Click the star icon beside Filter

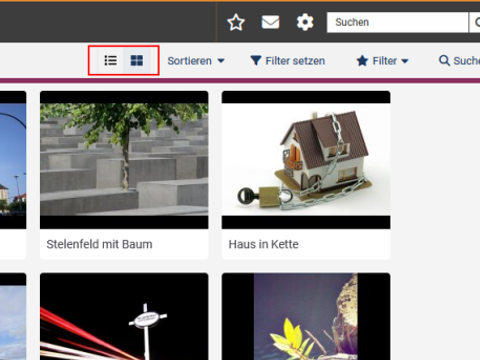coord(362,61)
